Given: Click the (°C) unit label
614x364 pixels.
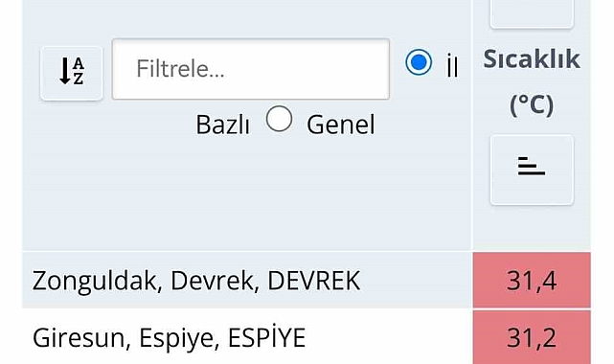Looking at the screenshot, I should click(x=532, y=105).
